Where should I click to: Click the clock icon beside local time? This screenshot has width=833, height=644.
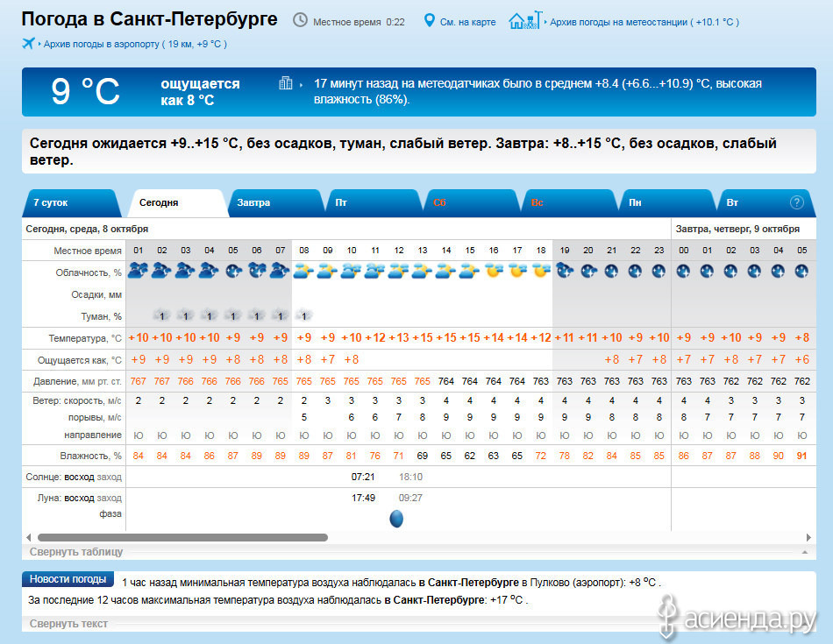[300, 20]
